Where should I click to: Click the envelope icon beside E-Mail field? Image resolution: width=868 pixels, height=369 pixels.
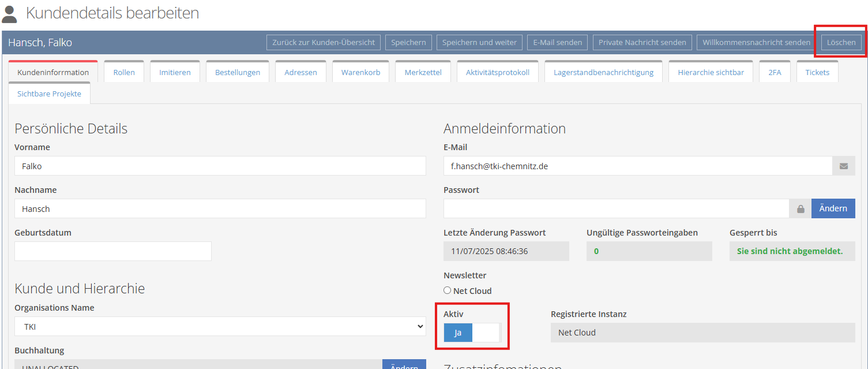[843, 166]
